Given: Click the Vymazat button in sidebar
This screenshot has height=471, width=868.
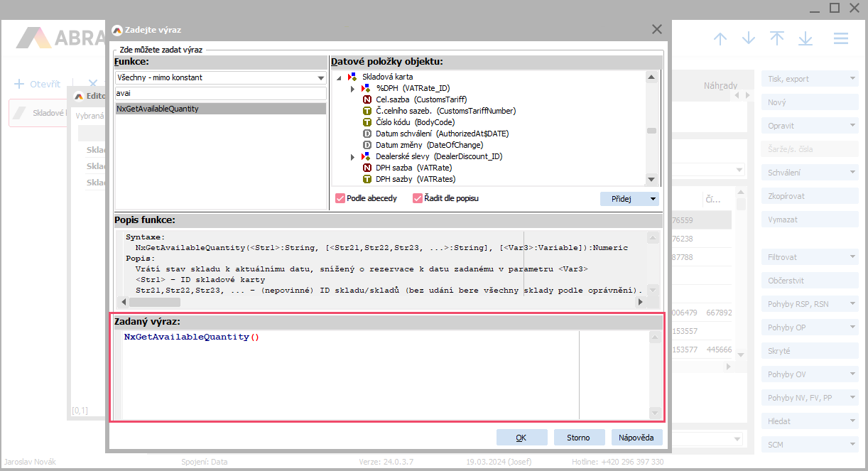Looking at the screenshot, I should [810, 220].
